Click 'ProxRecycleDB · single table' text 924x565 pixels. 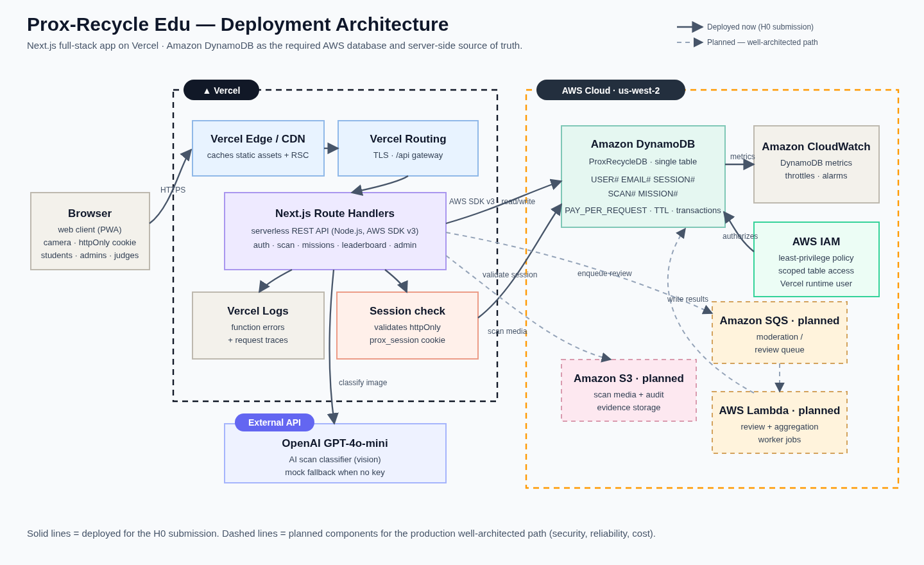(643, 162)
